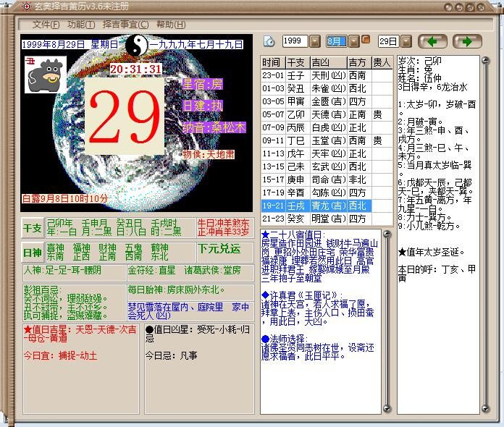Click the ox zodiac picture

coord(46,75)
